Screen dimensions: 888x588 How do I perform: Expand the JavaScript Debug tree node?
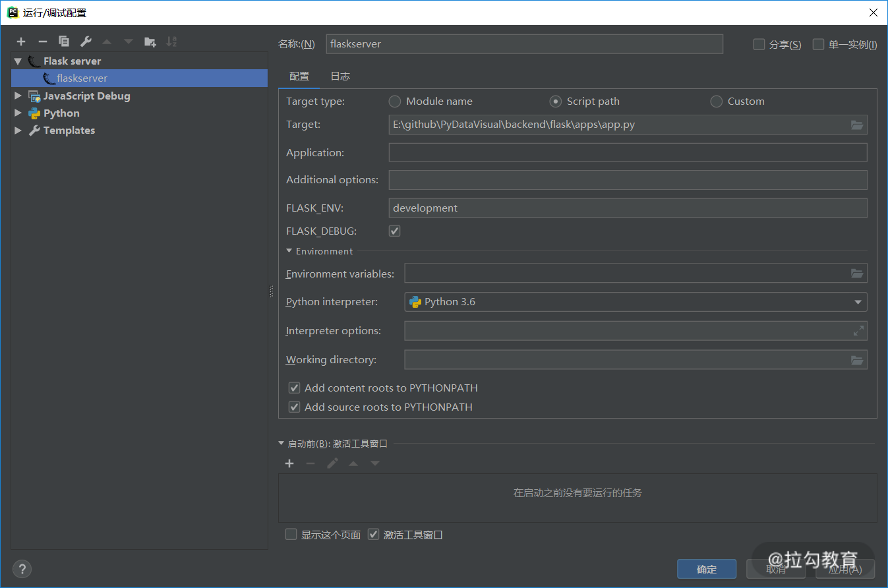(x=18, y=96)
